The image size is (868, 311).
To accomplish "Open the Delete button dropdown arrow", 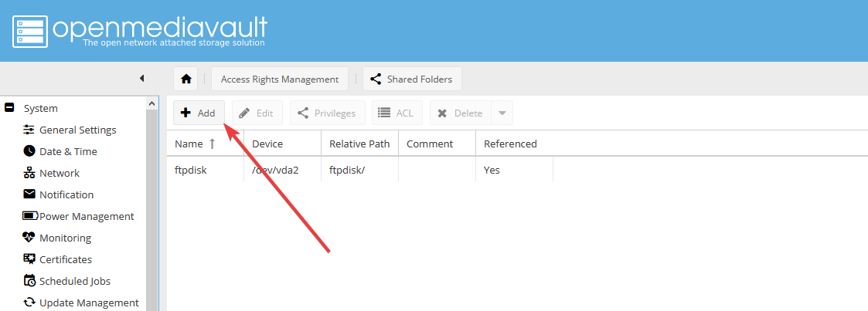I will tap(502, 113).
